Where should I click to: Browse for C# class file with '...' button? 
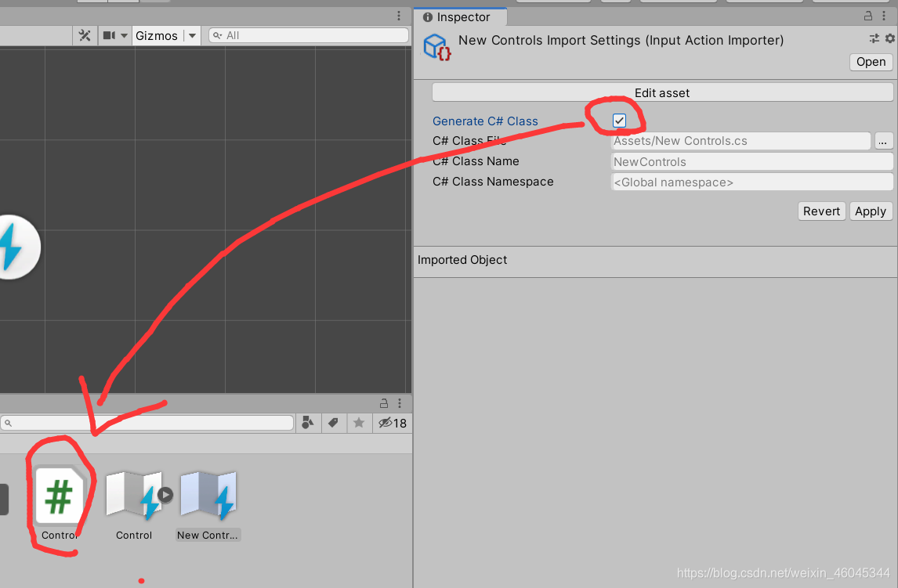click(x=884, y=141)
